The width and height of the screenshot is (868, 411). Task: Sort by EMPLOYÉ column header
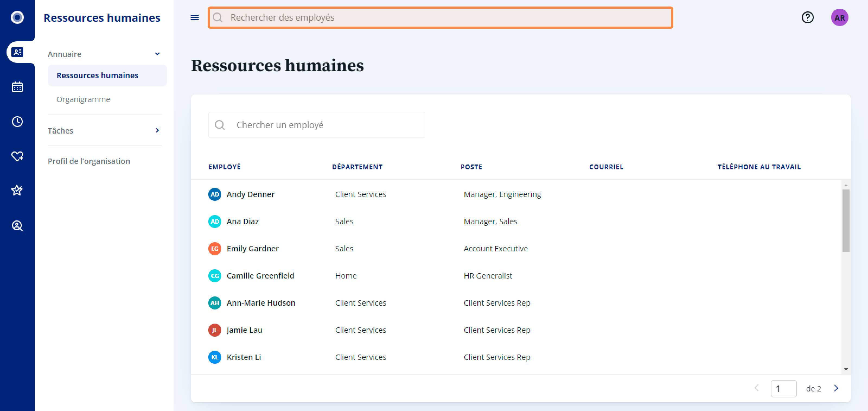[x=224, y=167]
